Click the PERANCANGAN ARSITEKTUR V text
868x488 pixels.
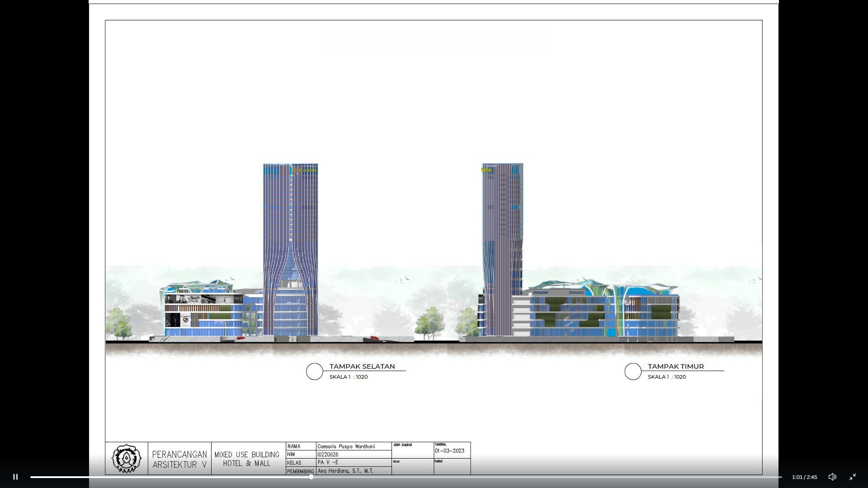coord(179,460)
